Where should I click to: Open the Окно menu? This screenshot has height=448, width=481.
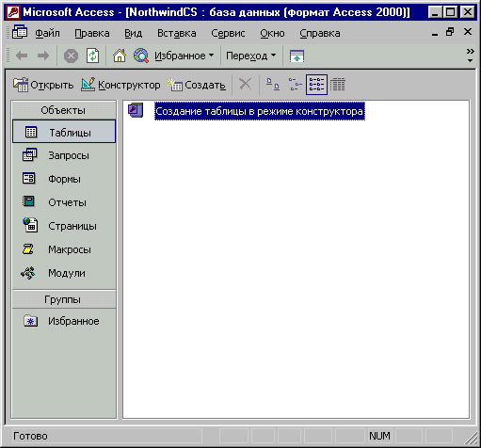[272, 33]
